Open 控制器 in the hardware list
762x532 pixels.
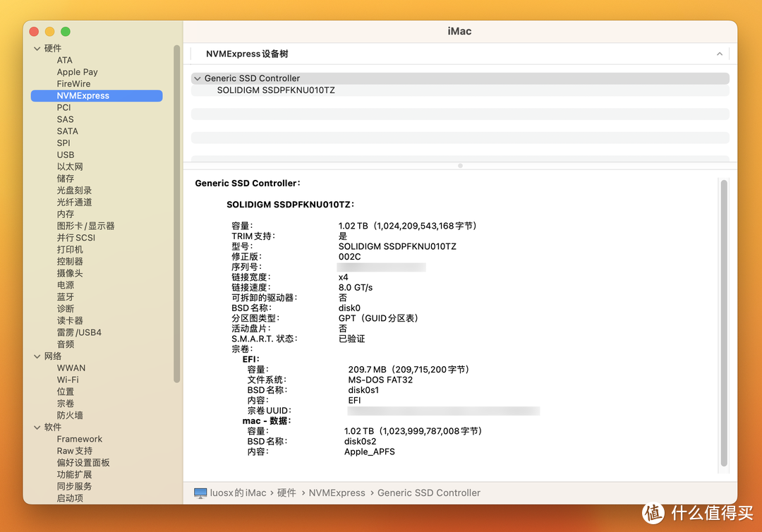[x=69, y=261]
